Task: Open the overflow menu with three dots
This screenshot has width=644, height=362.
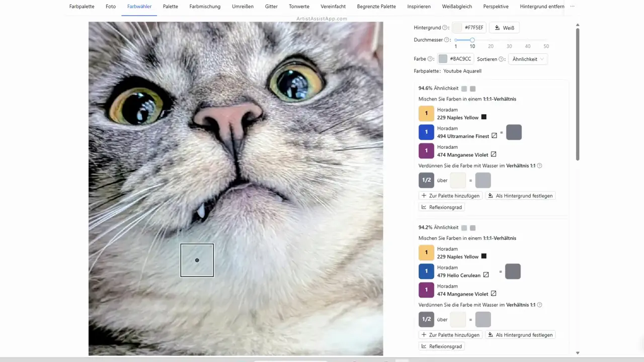Action: (572, 7)
